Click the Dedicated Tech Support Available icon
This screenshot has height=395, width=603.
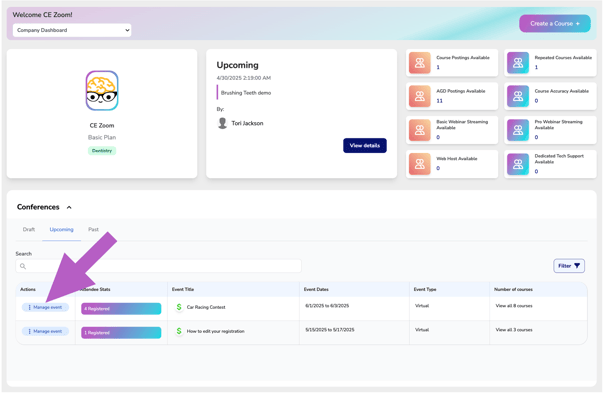pos(518,164)
